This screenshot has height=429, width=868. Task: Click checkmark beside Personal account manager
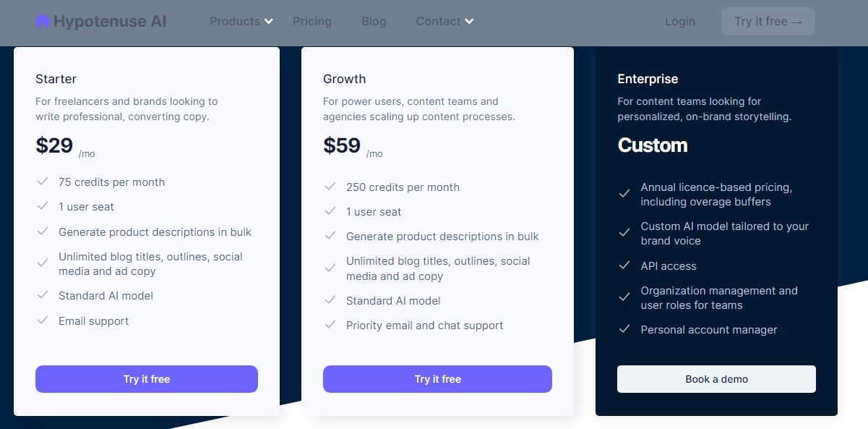tap(624, 329)
